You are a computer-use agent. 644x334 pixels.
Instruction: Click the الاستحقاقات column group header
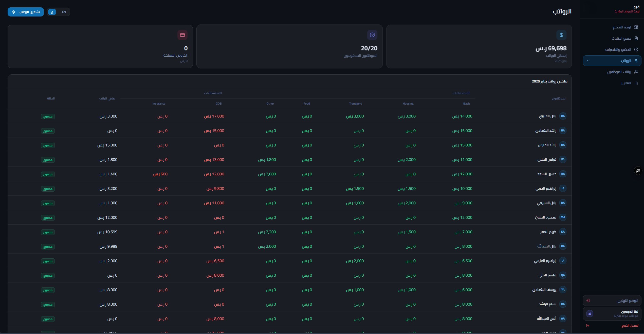click(461, 93)
